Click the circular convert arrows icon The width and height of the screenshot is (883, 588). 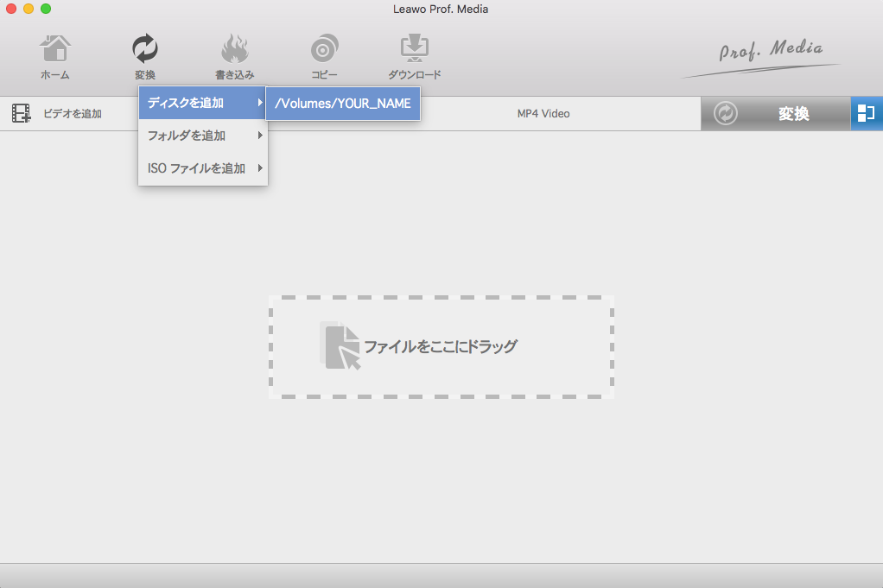tap(726, 114)
